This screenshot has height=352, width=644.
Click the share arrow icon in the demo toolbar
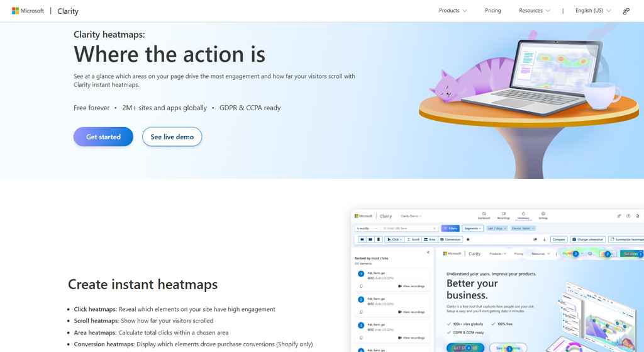535,239
